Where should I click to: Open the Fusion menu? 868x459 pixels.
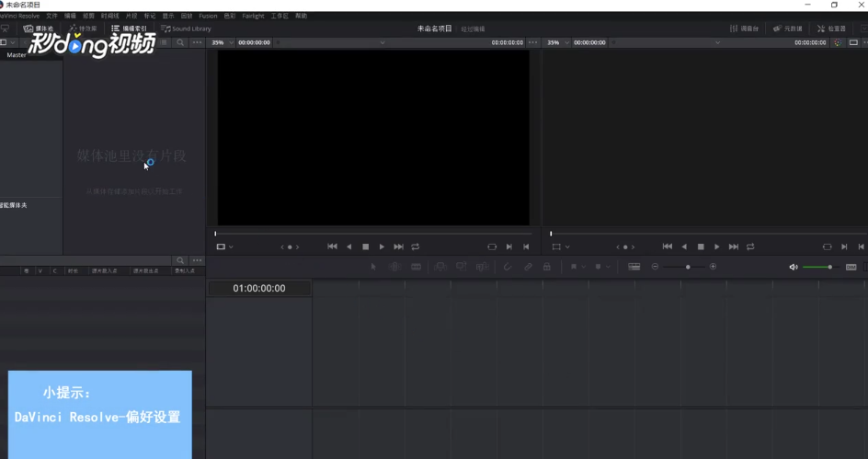point(208,16)
